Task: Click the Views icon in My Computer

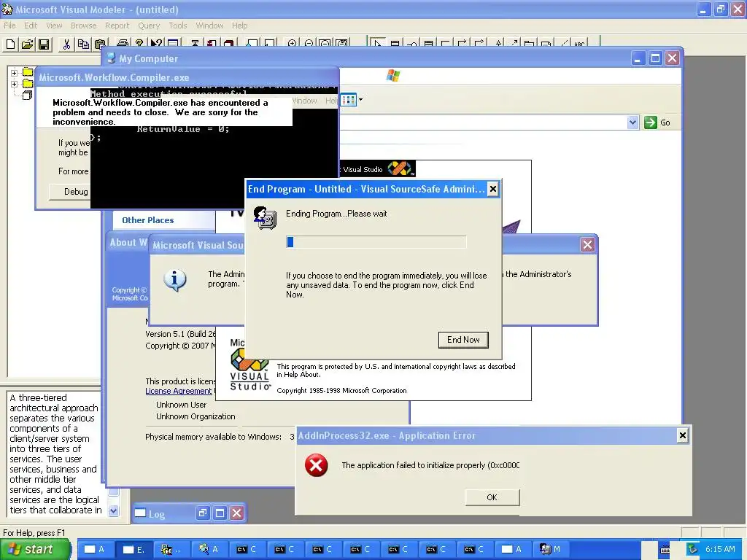Action: [349, 100]
